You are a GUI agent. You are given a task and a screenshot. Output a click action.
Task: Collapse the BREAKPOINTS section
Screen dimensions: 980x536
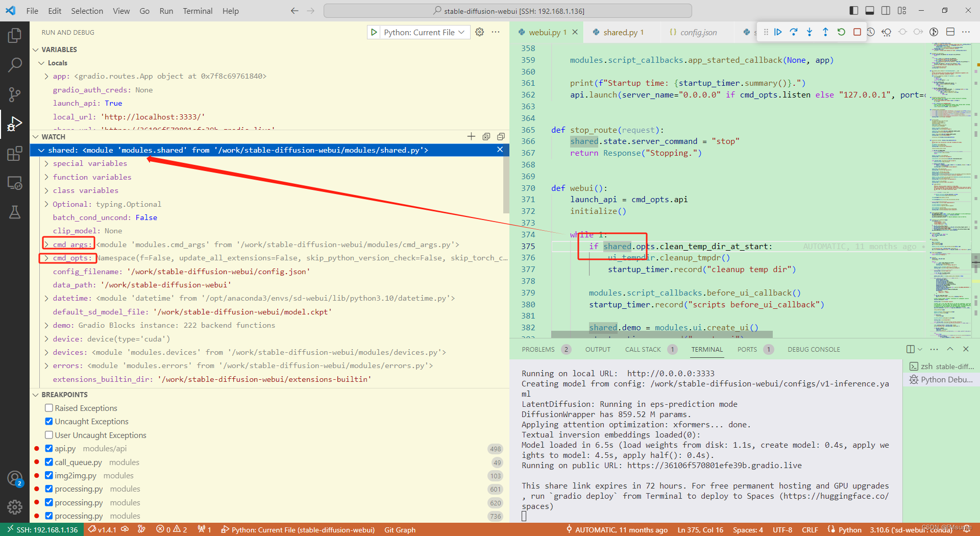[36, 395]
